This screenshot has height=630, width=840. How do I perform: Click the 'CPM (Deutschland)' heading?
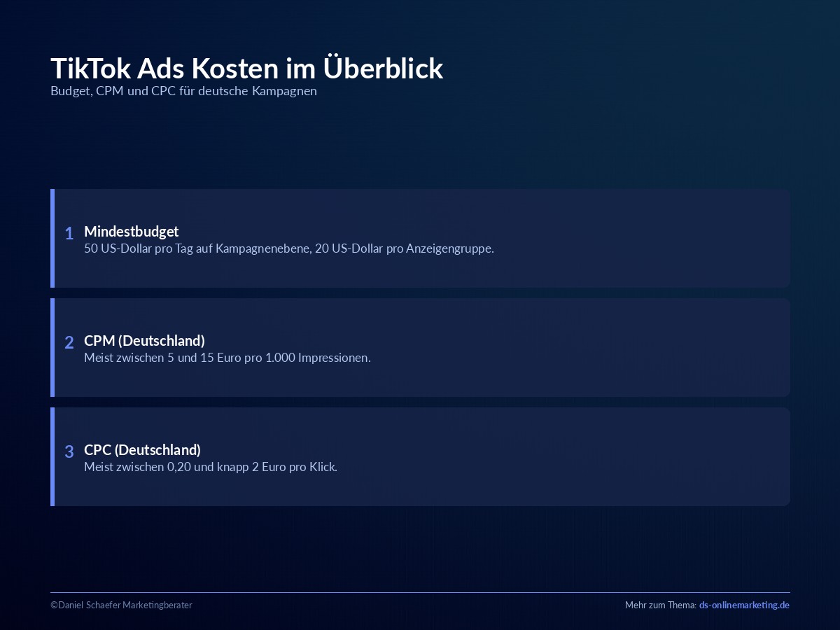144,340
